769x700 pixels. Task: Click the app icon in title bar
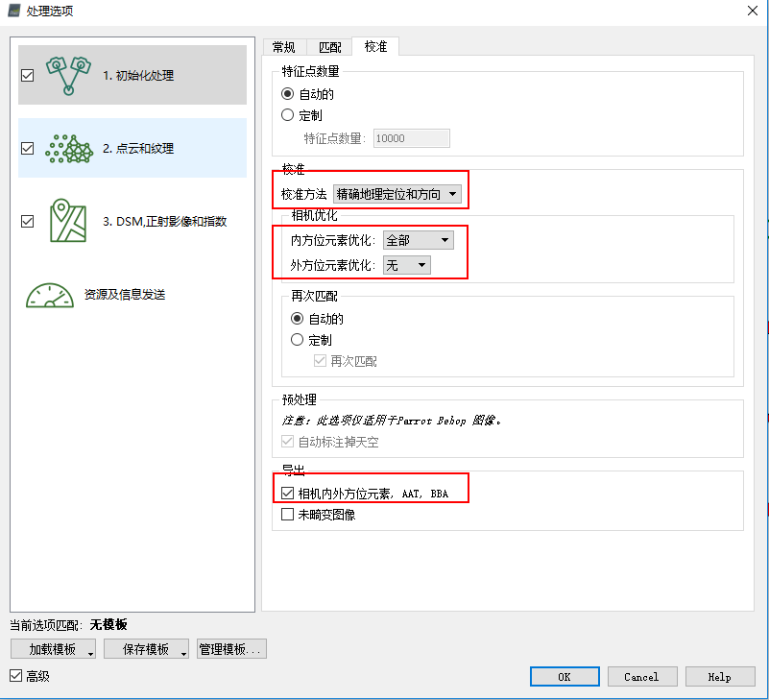click(x=12, y=11)
